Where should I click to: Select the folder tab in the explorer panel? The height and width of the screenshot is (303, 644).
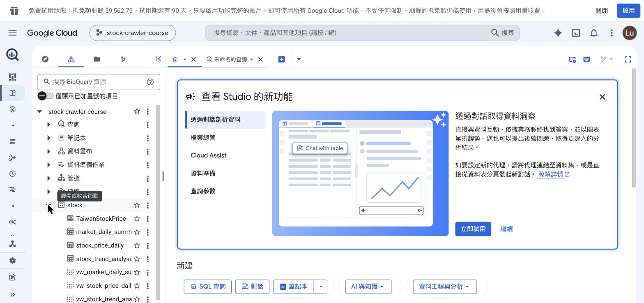tap(97, 59)
